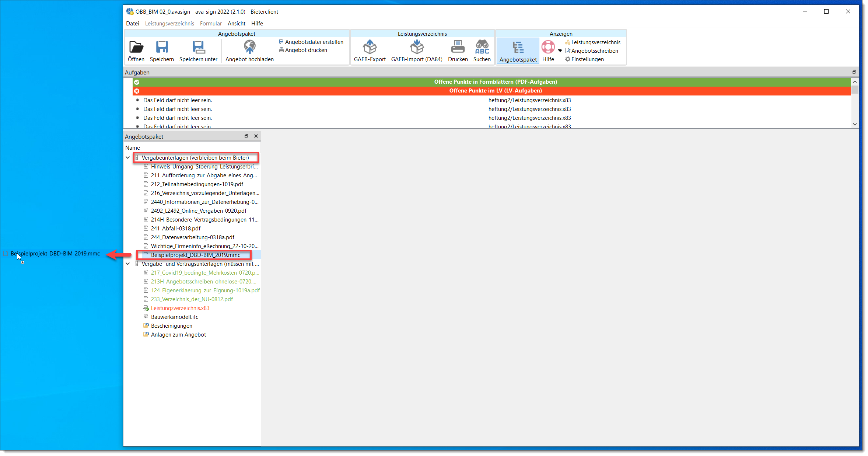This screenshot has height=456, width=868.
Task: Select 216_Verzeichnis_vorzulegender_Unterlagen file
Action: (205, 193)
